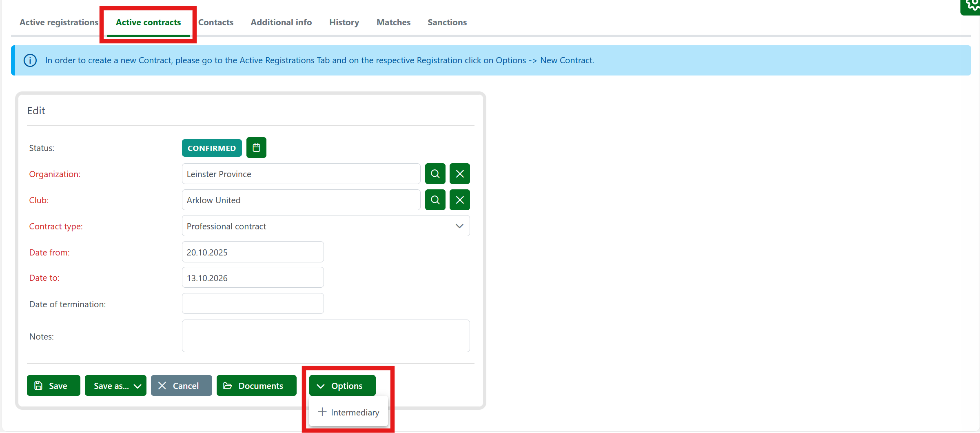This screenshot has height=433, width=980.
Task: Click the green gear icon at top right
Action: [x=973, y=5]
